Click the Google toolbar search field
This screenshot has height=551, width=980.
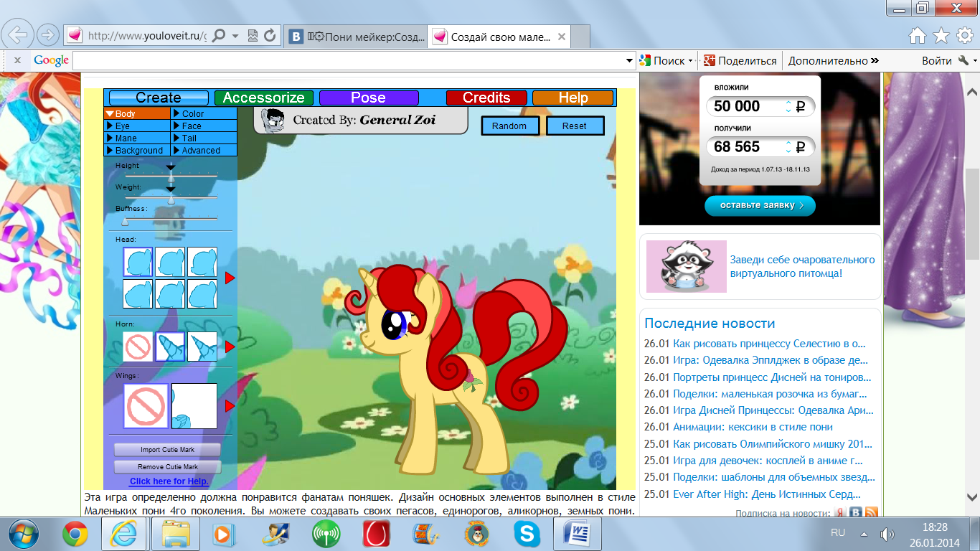pos(349,61)
